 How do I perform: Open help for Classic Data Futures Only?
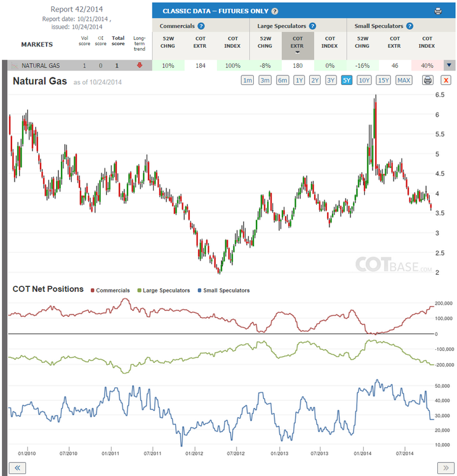tap(274, 11)
